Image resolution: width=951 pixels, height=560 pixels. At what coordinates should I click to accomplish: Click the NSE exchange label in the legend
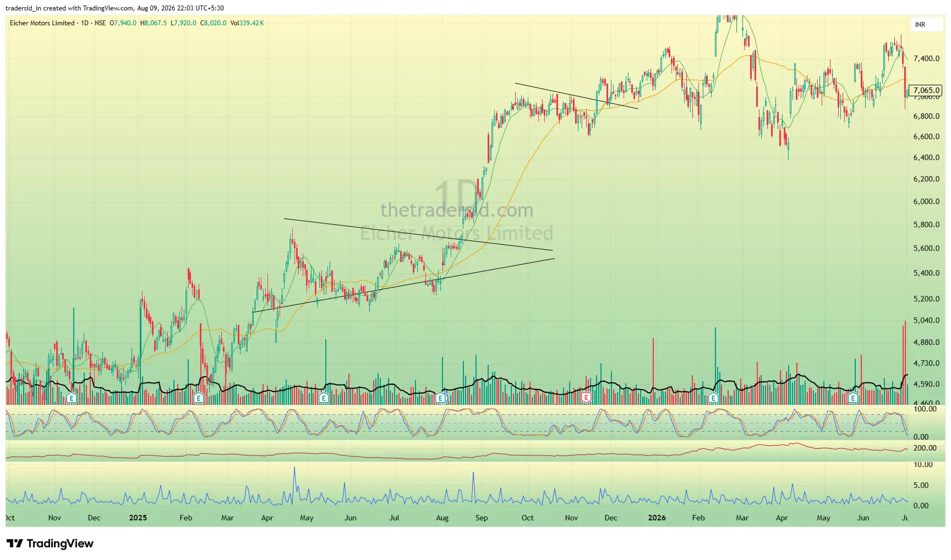coord(100,23)
